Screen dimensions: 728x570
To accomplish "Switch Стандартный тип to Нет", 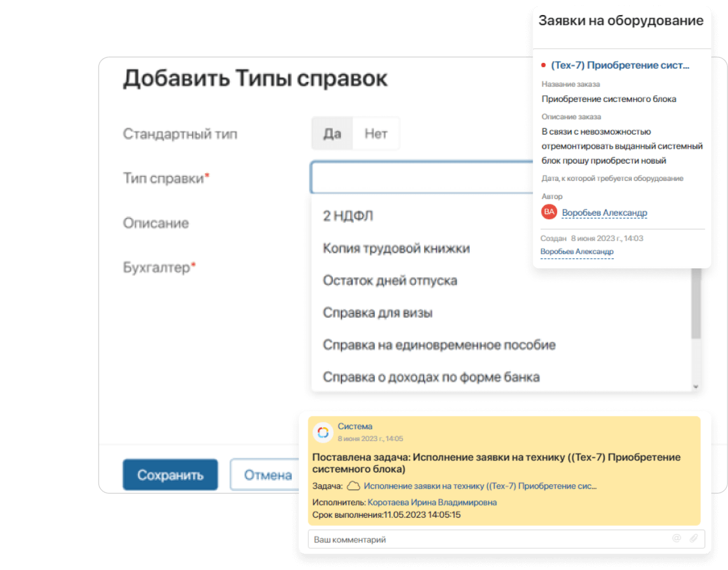I will (375, 134).
